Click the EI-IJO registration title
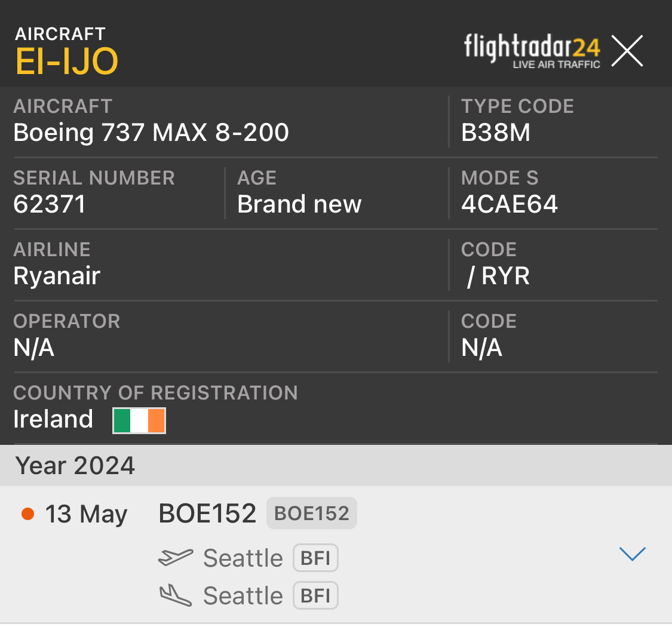The width and height of the screenshot is (672, 627). [67, 61]
